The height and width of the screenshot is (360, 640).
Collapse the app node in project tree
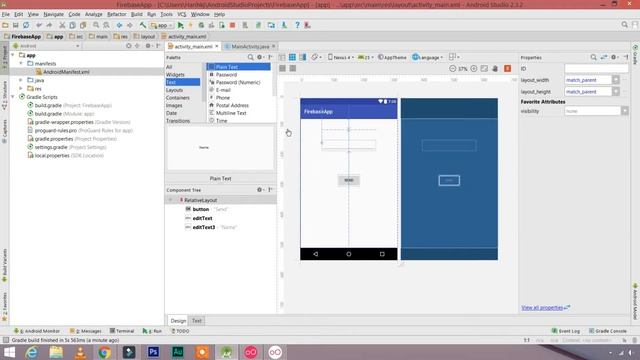click(x=13, y=55)
